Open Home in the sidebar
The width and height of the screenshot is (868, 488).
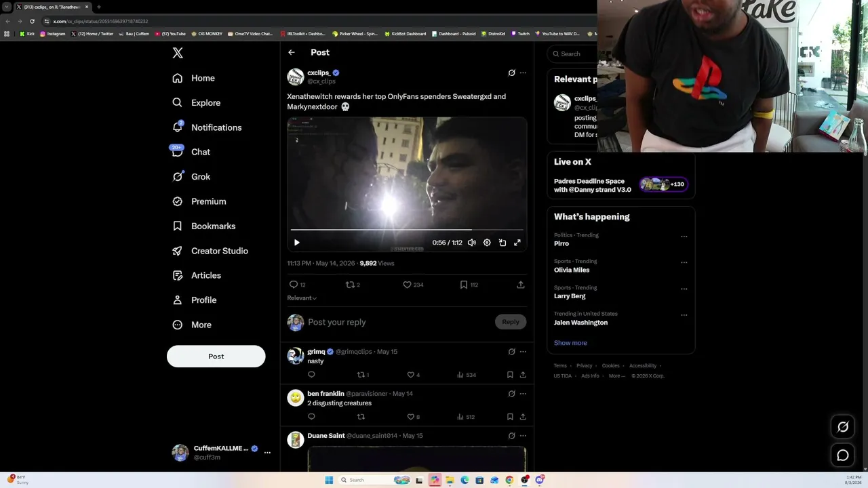click(x=193, y=78)
